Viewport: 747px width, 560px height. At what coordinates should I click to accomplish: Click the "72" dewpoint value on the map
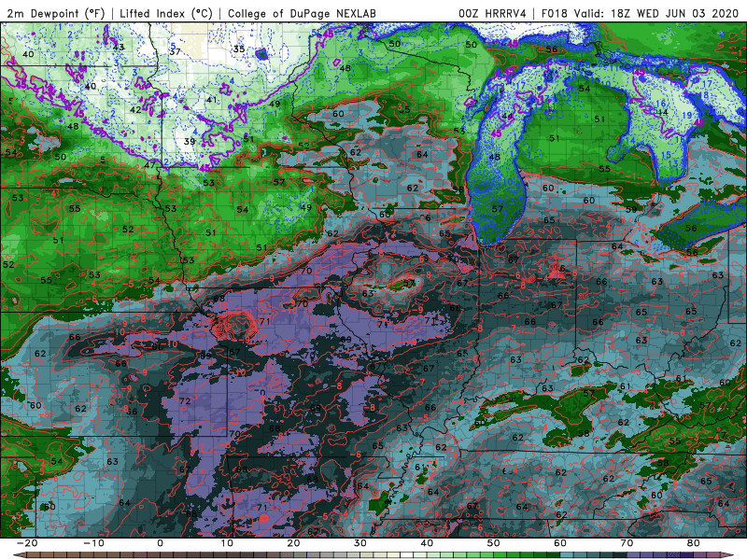(x=185, y=401)
